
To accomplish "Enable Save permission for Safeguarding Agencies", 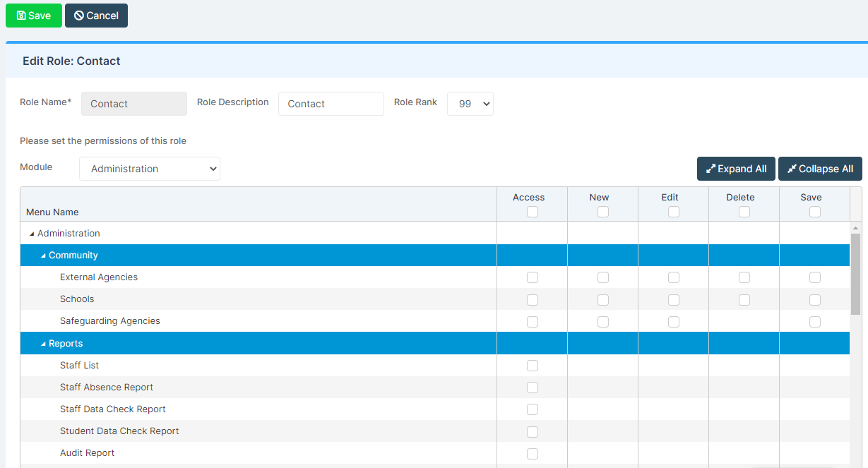I will pos(814,321).
